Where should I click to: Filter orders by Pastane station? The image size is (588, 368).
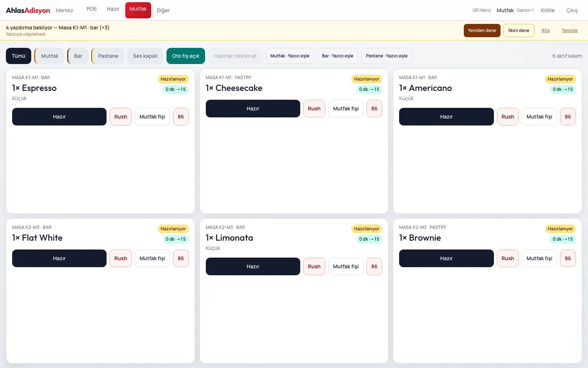[108, 56]
